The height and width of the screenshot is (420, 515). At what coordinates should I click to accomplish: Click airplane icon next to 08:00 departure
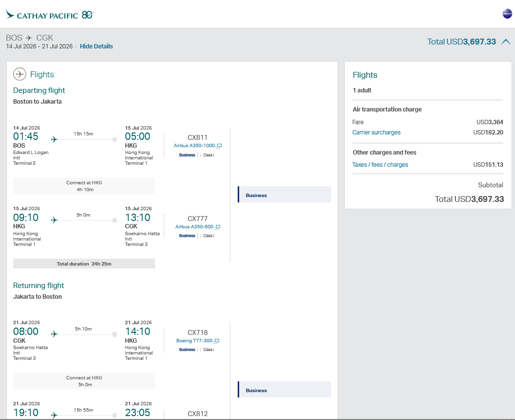[54, 334]
